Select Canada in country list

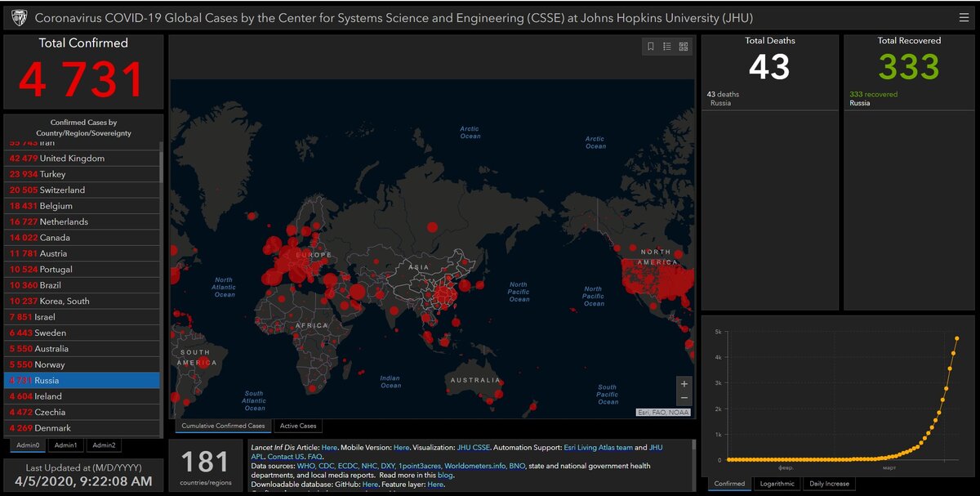82,238
